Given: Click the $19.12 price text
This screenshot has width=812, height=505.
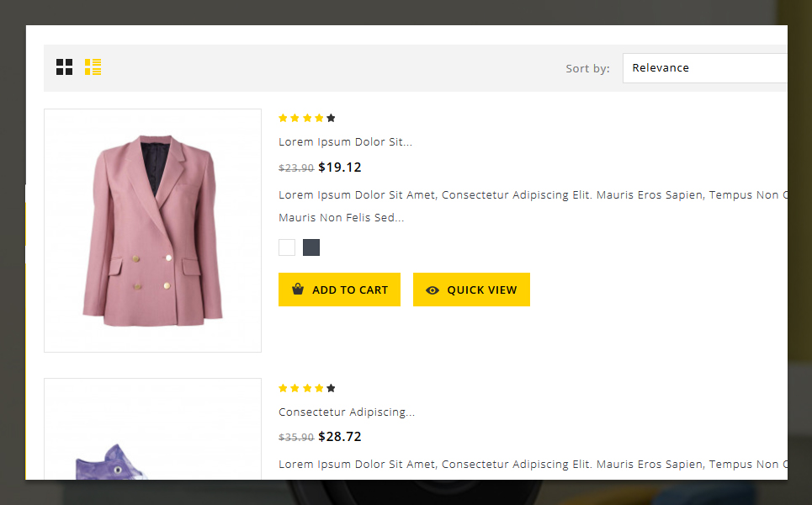Looking at the screenshot, I should coord(340,167).
